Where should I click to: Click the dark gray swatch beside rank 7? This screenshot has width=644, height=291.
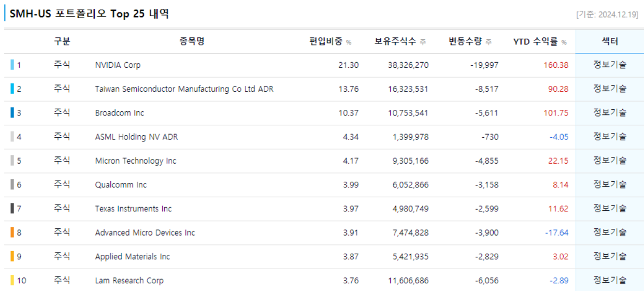coord(12,209)
